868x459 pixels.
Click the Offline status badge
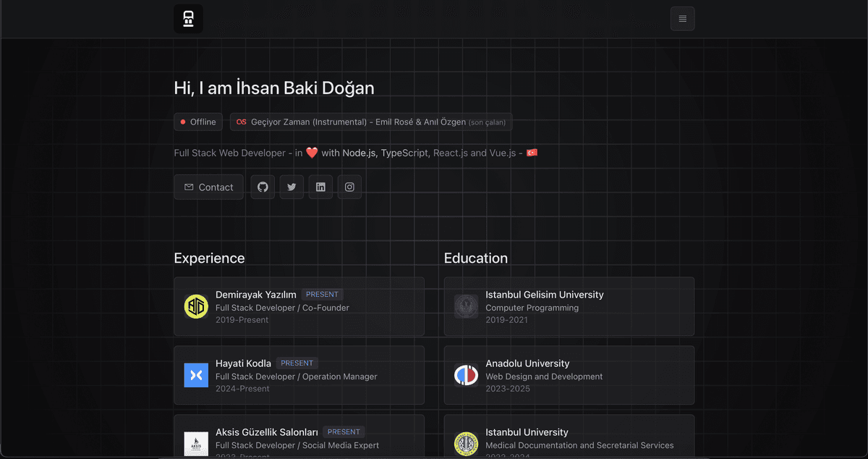tap(198, 122)
